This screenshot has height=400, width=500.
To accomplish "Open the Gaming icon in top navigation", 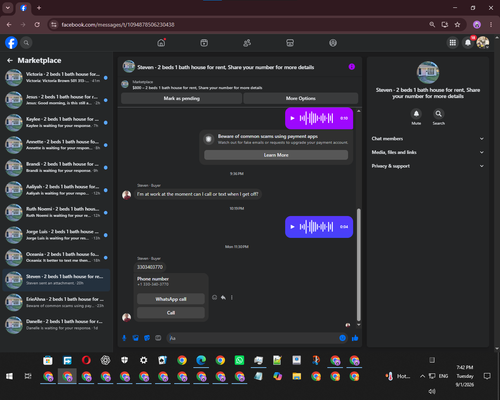I will click(333, 43).
